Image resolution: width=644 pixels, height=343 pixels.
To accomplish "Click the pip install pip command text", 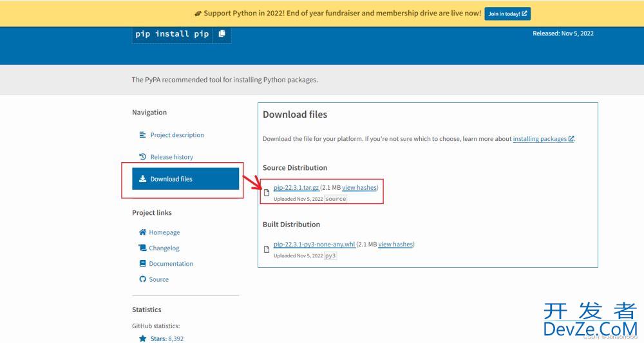I will point(172,34).
